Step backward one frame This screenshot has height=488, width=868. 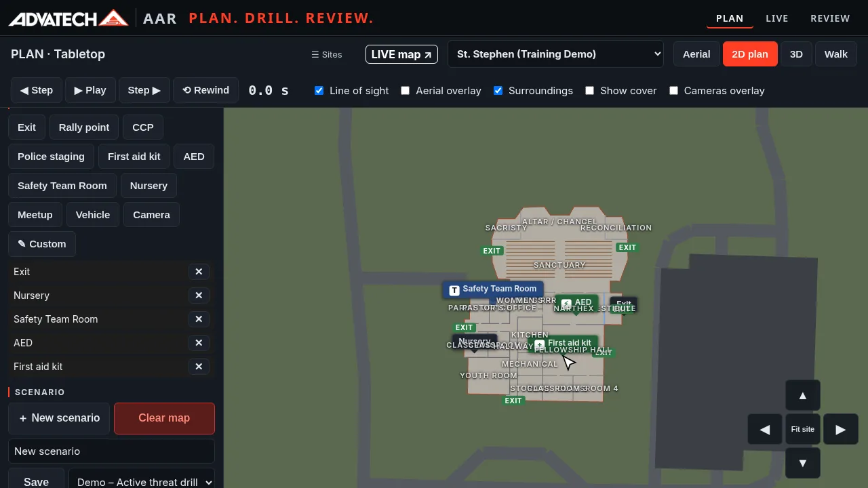pyautogui.click(x=37, y=90)
